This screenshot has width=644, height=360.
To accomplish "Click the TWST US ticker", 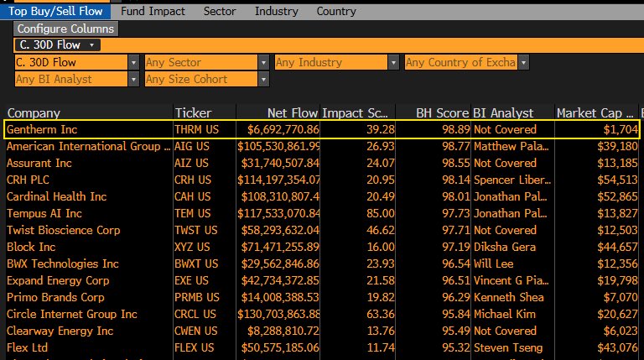I will [x=196, y=230].
